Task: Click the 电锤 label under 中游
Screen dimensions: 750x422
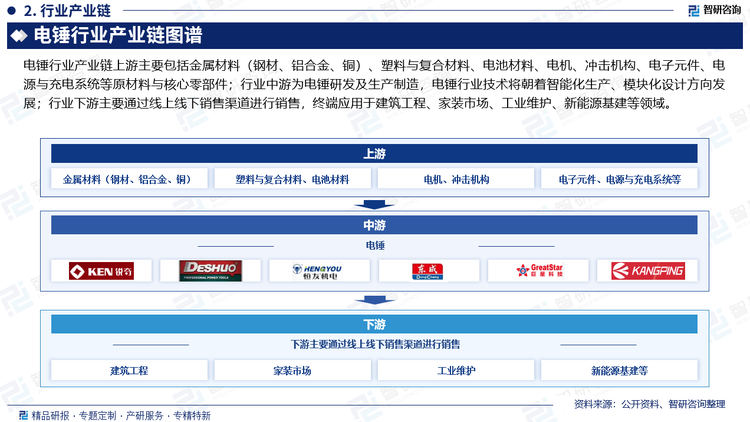Action: 375,245
